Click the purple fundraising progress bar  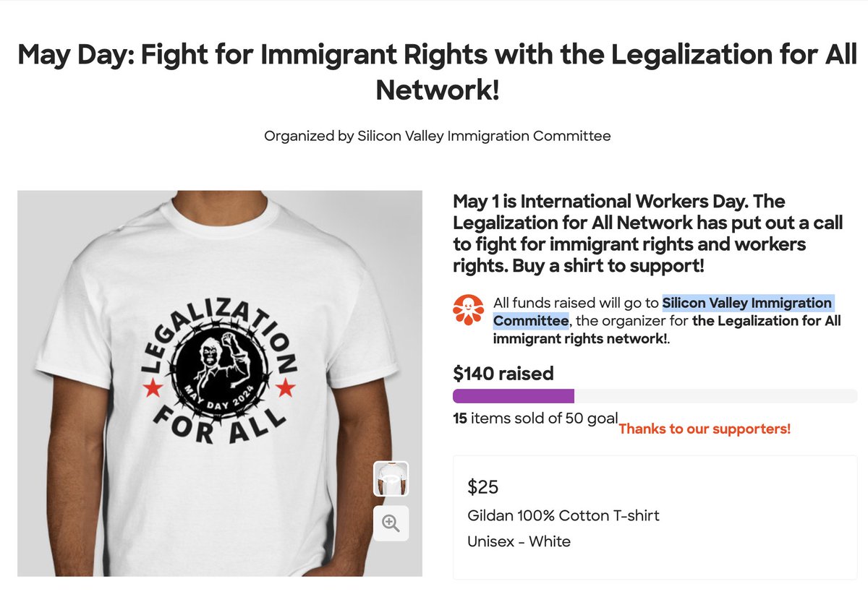[513, 396]
